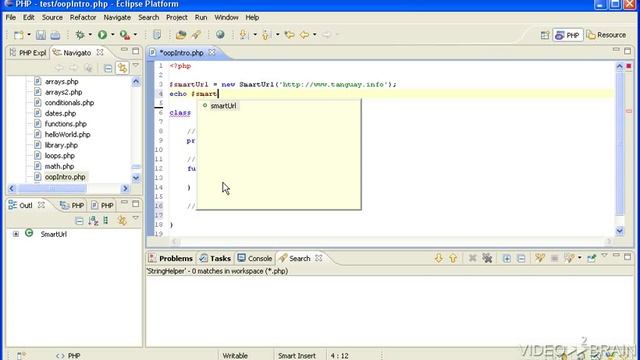Close the oopIntro.php editor tab
The width and height of the screenshot is (640, 360).
[212, 53]
